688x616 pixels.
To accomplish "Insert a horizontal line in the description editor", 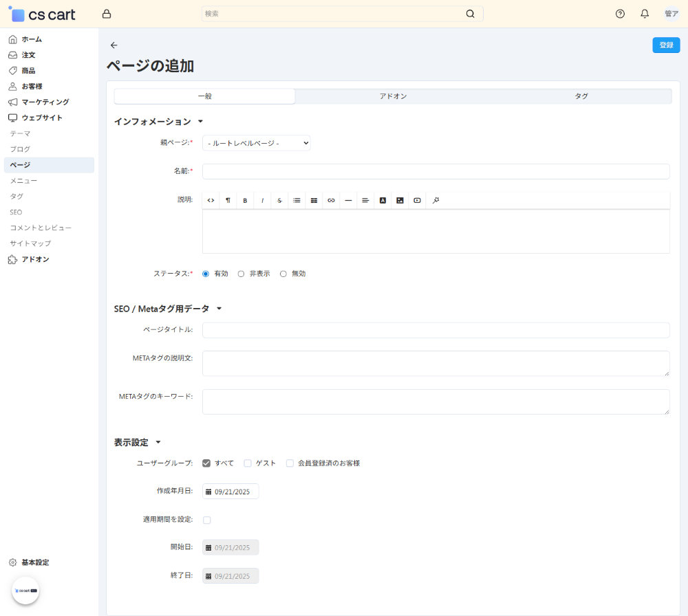I will pos(348,200).
